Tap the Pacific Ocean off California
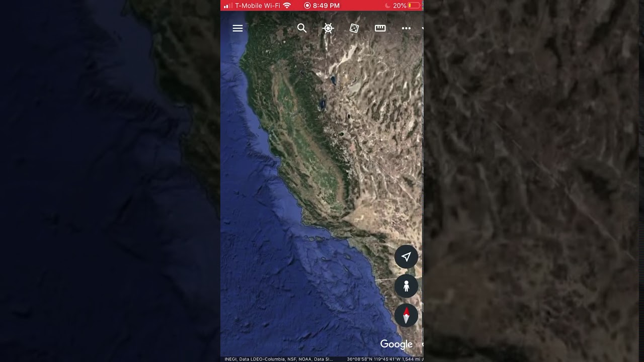This screenshot has height=362, width=644. pyautogui.click(x=262, y=261)
